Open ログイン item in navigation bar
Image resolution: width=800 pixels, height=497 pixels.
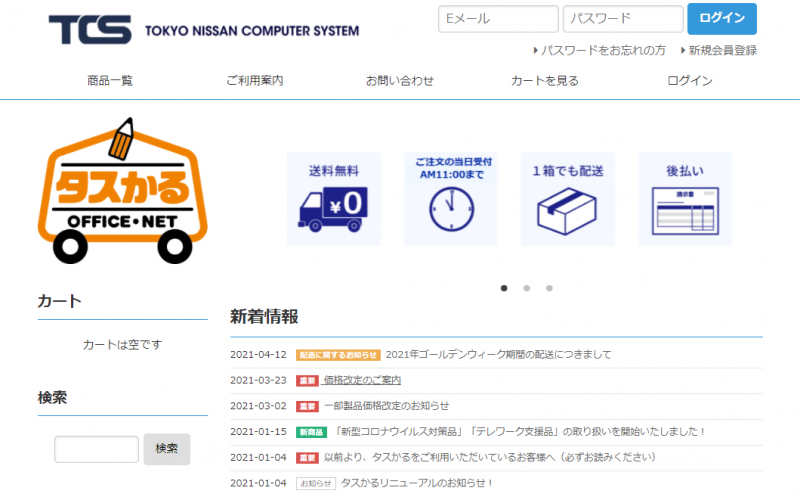point(690,81)
